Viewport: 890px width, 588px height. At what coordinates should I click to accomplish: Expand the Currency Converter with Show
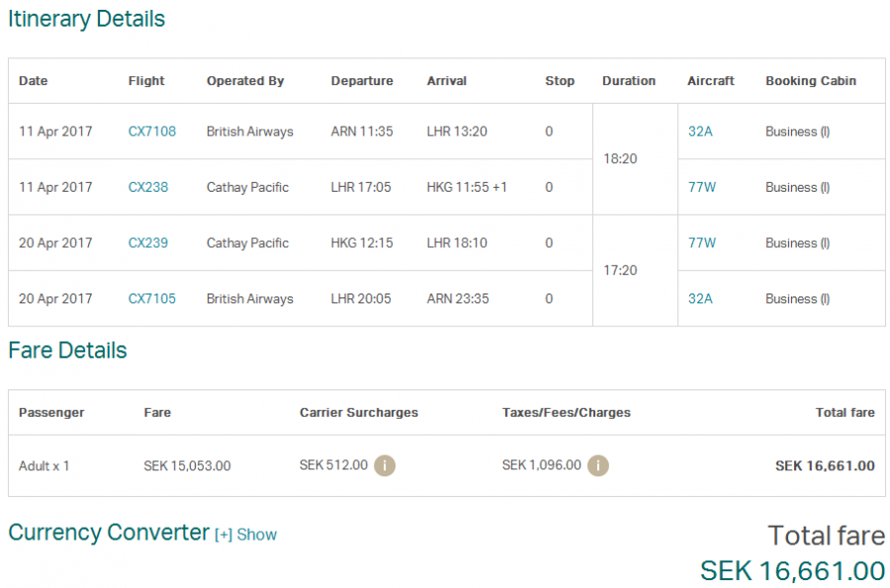pyautogui.click(x=246, y=535)
